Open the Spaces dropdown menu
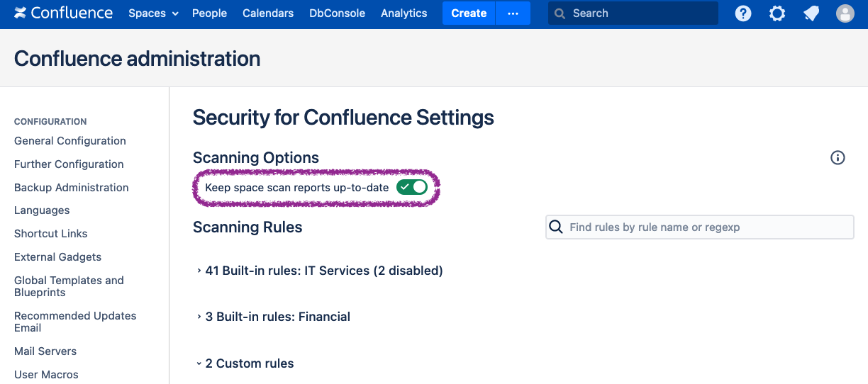Image resolution: width=868 pixels, height=384 pixels. coord(153,13)
